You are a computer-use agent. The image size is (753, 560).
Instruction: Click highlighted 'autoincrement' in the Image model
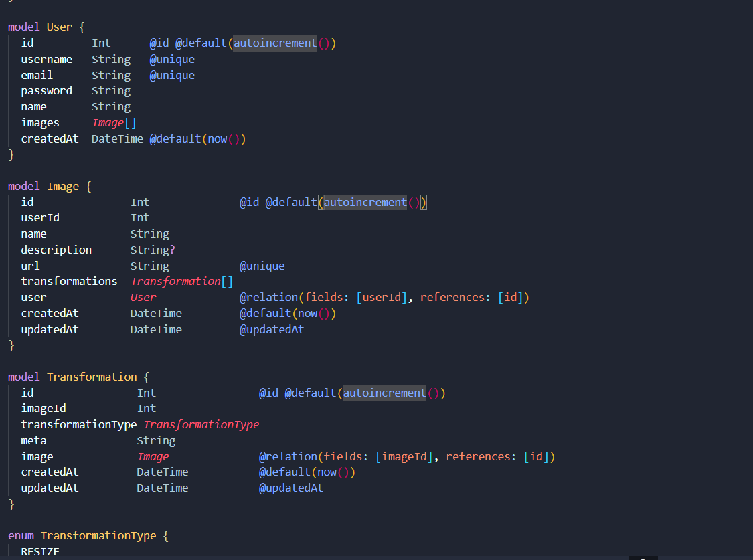pyautogui.click(x=365, y=203)
